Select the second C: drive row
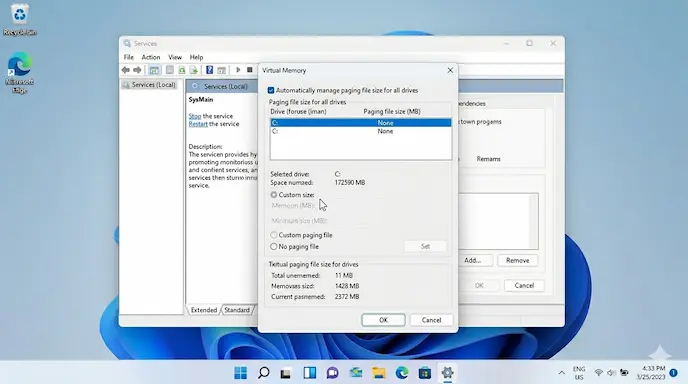688x384 pixels. point(361,131)
